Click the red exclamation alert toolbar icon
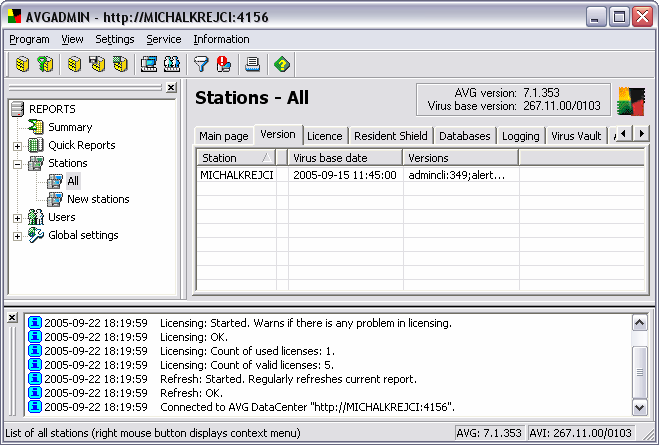Image resolution: width=659 pixels, height=445 pixels. (x=224, y=65)
